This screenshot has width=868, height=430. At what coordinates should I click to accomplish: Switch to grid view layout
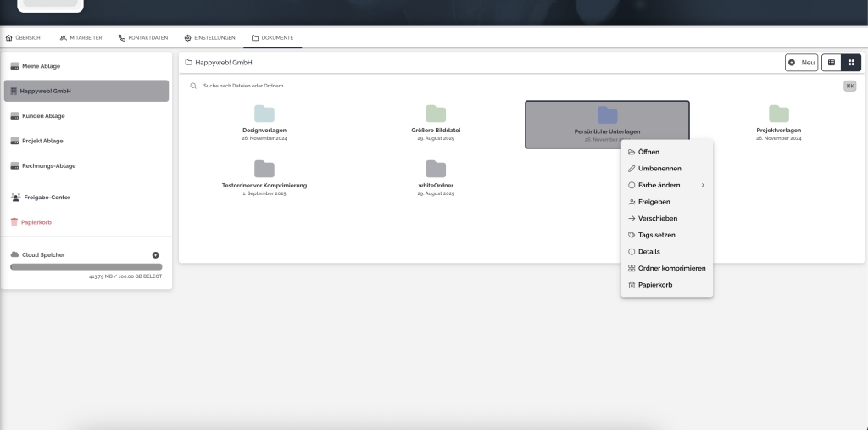coord(851,63)
